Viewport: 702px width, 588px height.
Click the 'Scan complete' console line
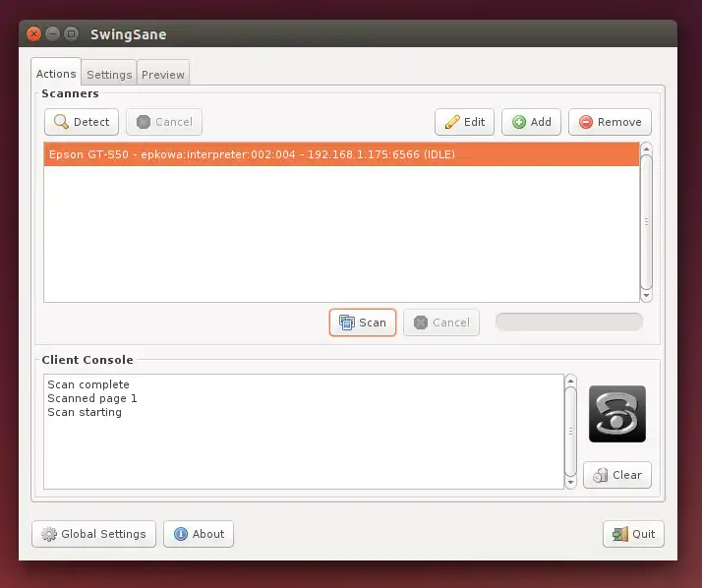[x=88, y=384]
